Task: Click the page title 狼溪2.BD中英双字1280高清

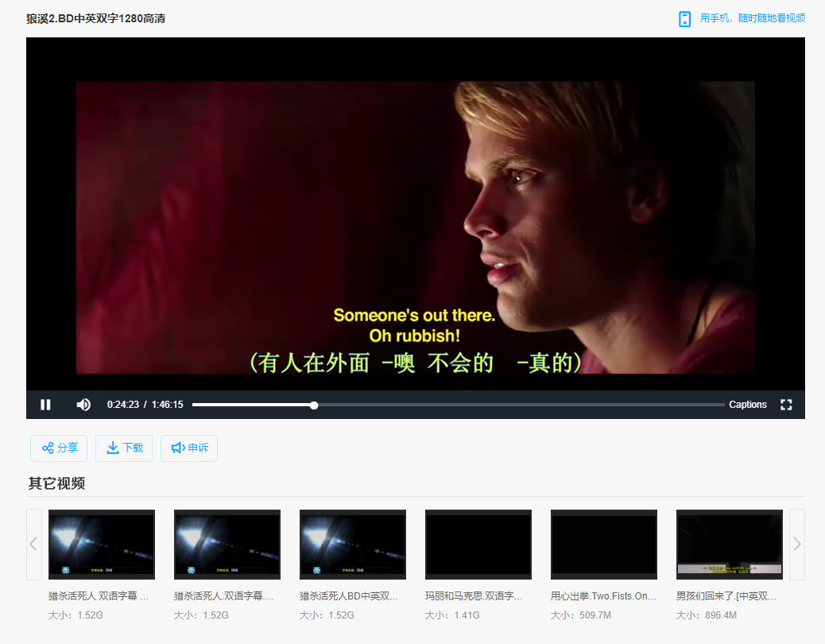Action: click(x=95, y=18)
